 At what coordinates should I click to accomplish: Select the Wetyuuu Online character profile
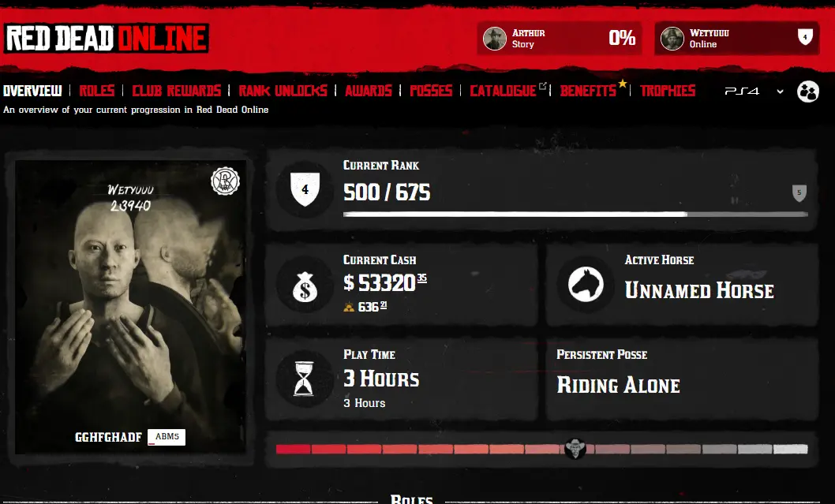tap(736, 39)
